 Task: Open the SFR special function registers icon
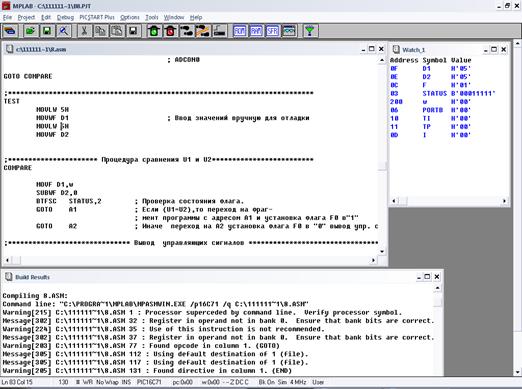(x=272, y=31)
